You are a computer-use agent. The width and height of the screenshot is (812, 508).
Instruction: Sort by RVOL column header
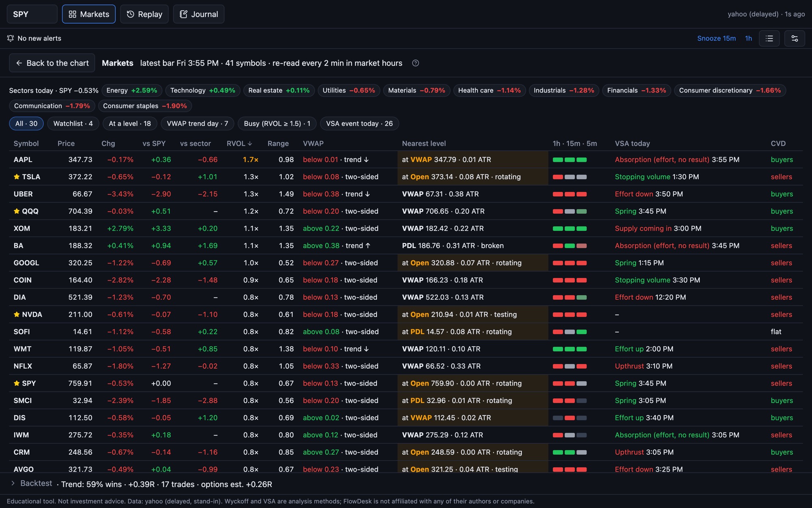[239, 143]
